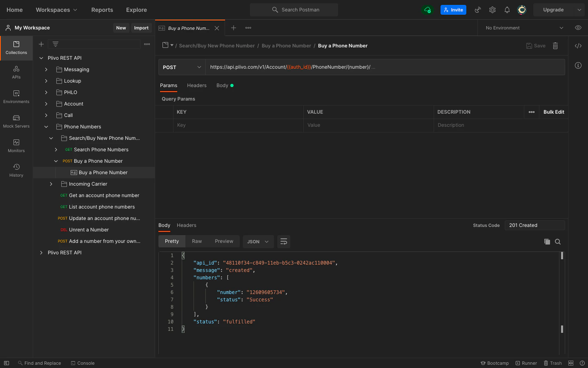The image size is (588, 368).
Task: Toggle the sidebar visibility in status bar
Action: pyautogui.click(x=7, y=363)
